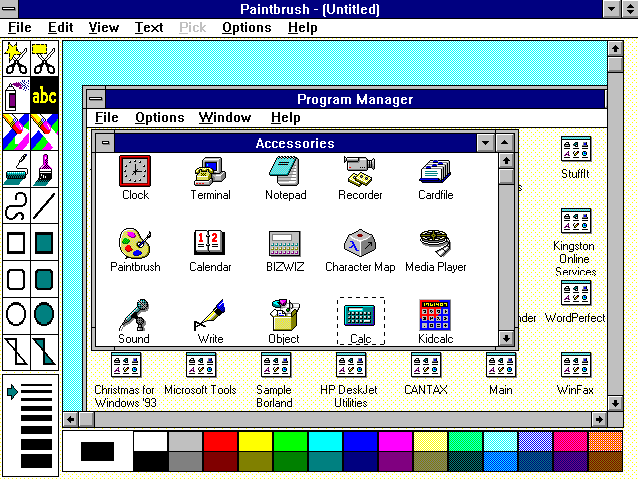
Task: Click the Recorder icon in Accessories
Action: pyautogui.click(x=360, y=171)
